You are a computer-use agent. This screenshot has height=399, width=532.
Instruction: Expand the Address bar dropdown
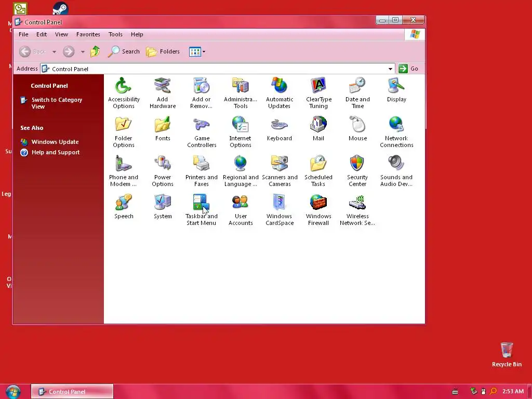[x=390, y=69]
